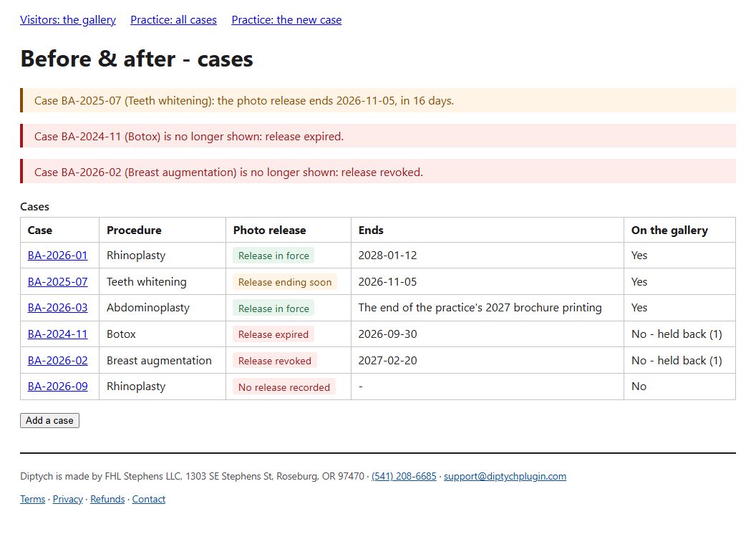Image resolution: width=756 pixels, height=544 pixels.
Task: Open case BA-2025-07 in the table
Action: click(x=58, y=281)
